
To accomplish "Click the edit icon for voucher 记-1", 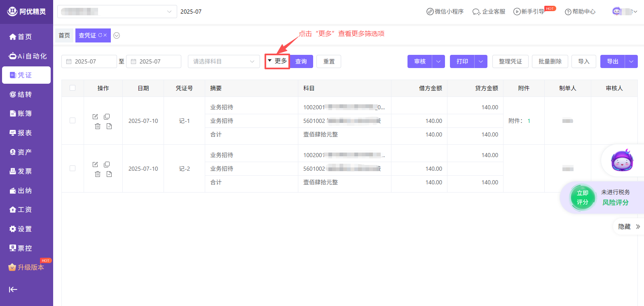I will click(x=95, y=117).
